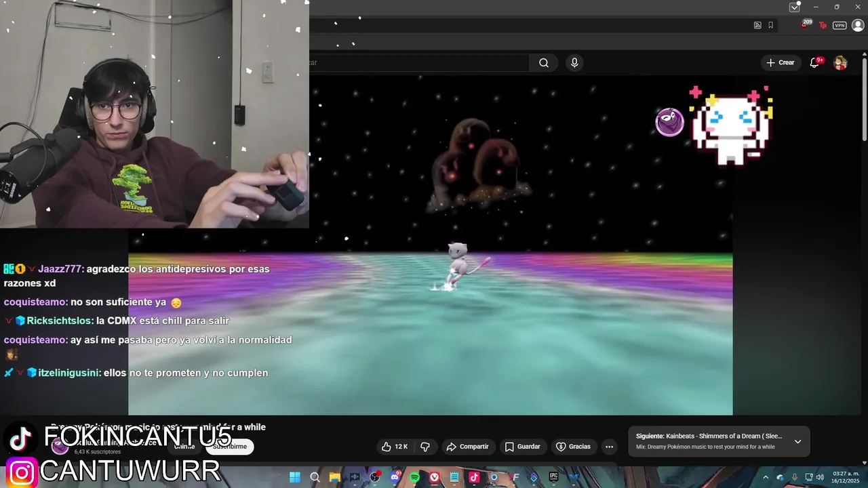Viewport: 868px width, 488px height.
Task: Open Spotify from the taskbar
Action: [x=414, y=477]
